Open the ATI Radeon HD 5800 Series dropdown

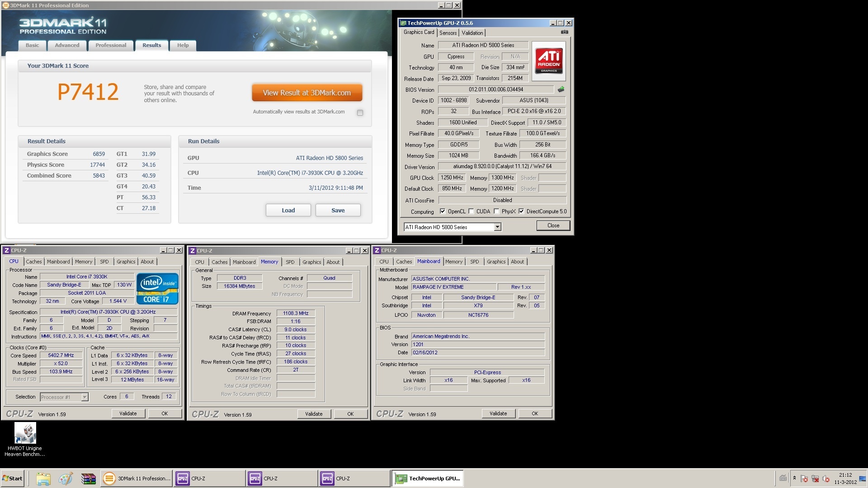tap(497, 227)
